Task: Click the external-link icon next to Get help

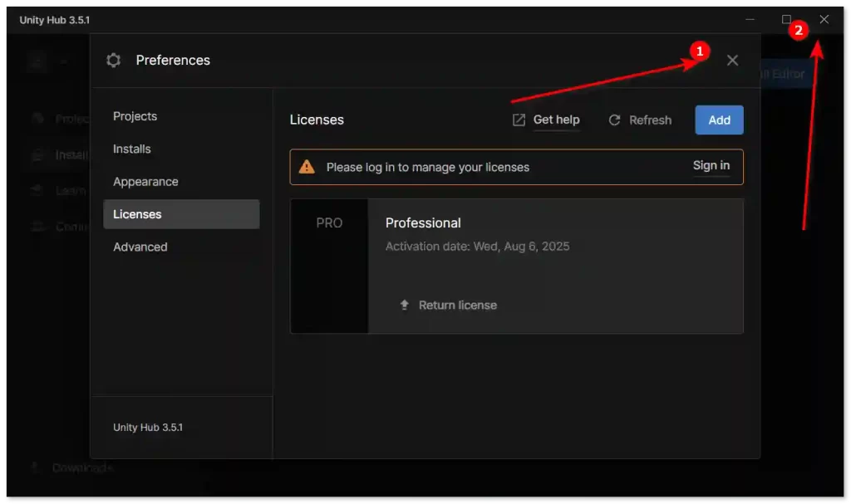Action: point(519,120)
